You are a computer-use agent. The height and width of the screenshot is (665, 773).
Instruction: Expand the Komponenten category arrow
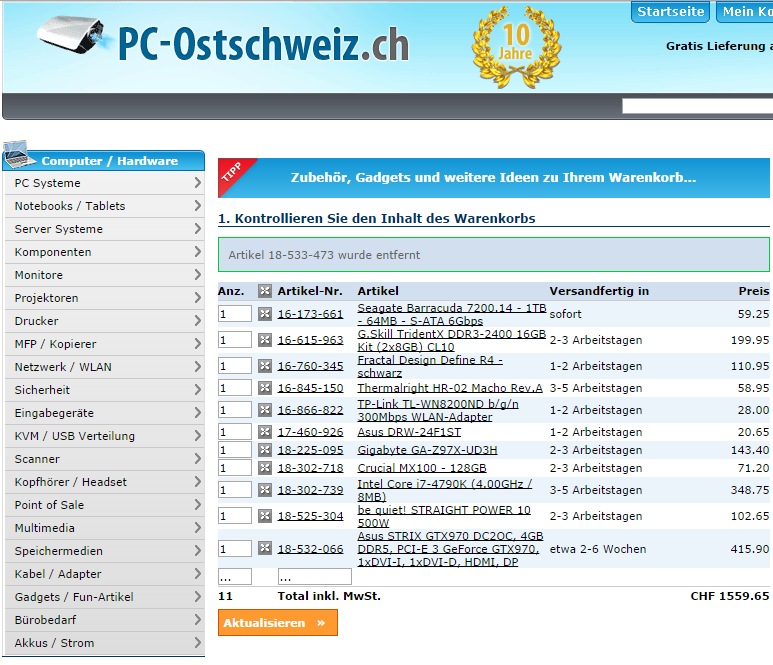tap(197, 252)
